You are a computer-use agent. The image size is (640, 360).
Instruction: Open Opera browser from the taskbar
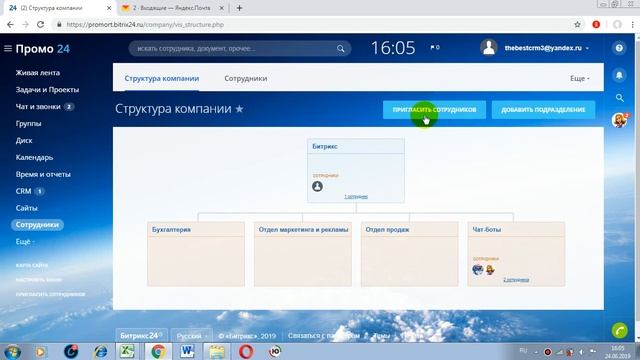[x=246, y=351]
